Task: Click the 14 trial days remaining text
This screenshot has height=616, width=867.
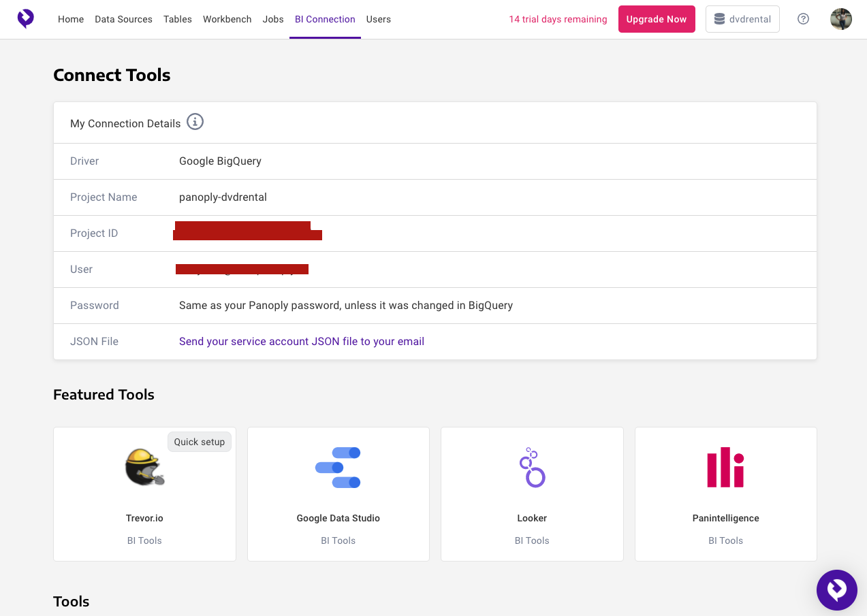Action: click(x=558, y=19)
